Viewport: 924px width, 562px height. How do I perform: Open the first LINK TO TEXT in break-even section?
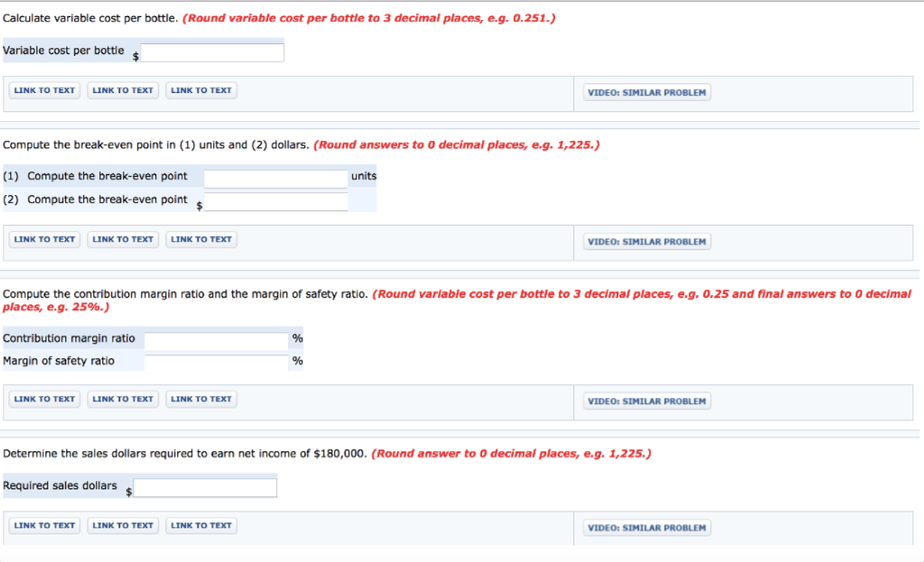43,238
